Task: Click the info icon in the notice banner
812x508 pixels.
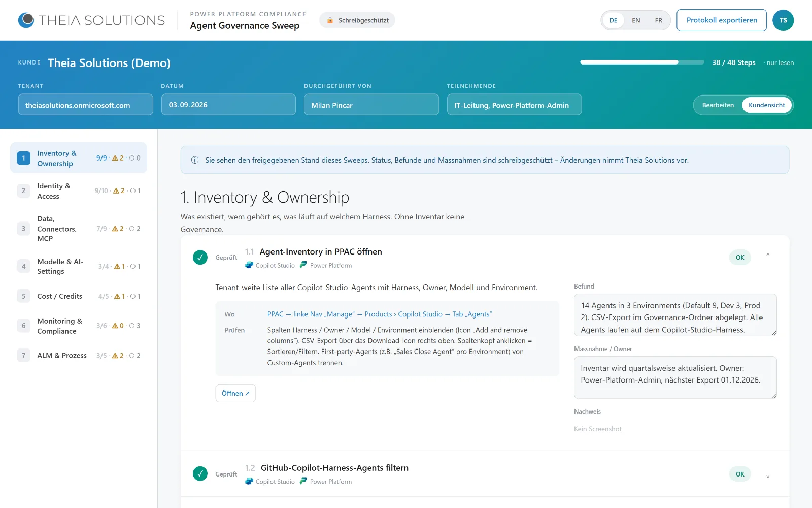Action: coord(195,160)
